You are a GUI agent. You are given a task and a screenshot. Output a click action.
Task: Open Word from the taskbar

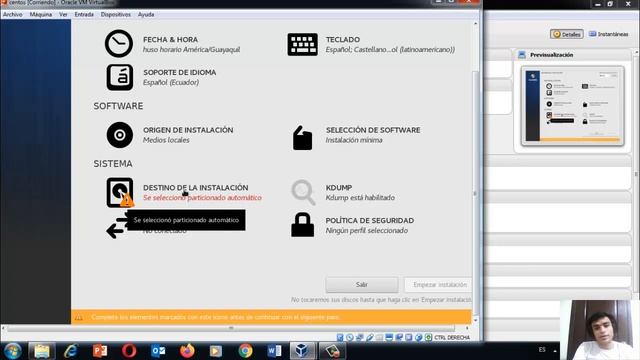274,351
